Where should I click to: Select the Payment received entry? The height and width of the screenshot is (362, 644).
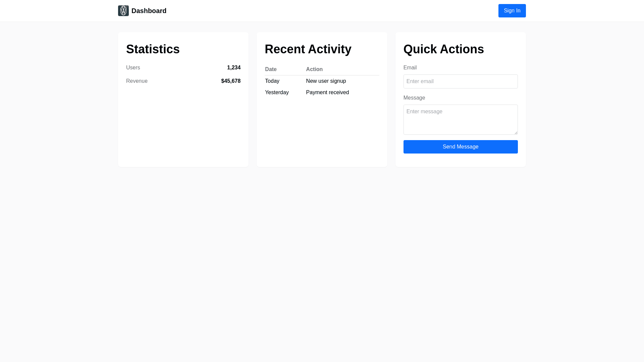[327, 93]
